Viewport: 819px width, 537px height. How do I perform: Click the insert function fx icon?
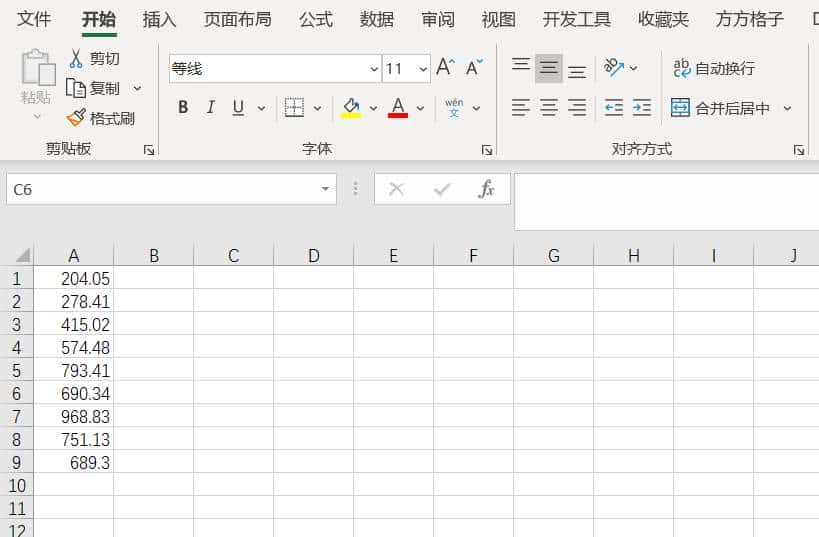click(486, 189)
